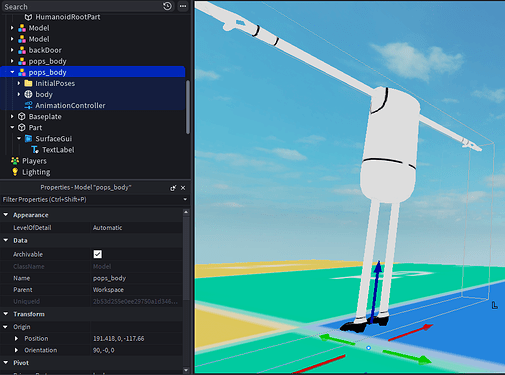This screenshot has width=505, height=375.
Task: Click the selected pops_body model icon
Action: [22, 72]
